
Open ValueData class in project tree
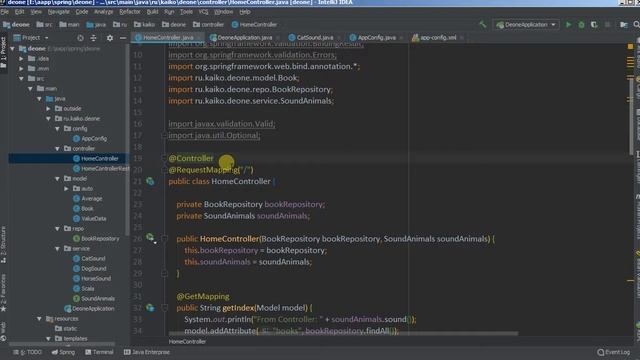coord(89,218)
